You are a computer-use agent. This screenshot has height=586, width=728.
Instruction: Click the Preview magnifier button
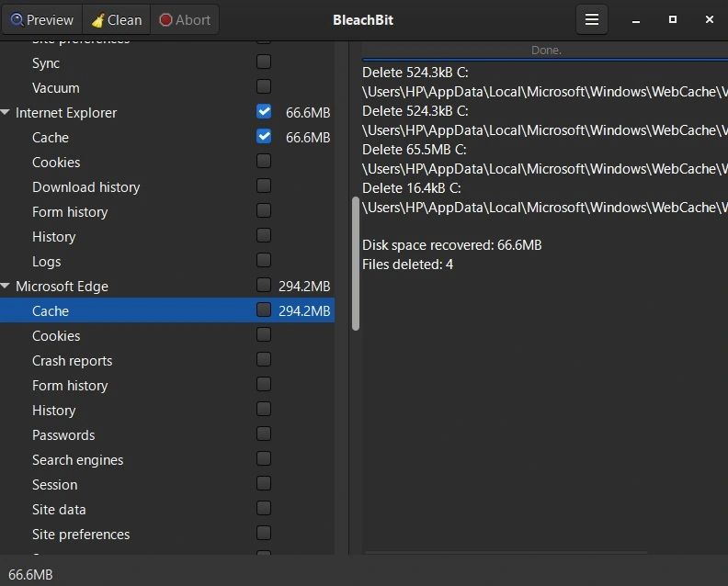(x=42, y=20)
